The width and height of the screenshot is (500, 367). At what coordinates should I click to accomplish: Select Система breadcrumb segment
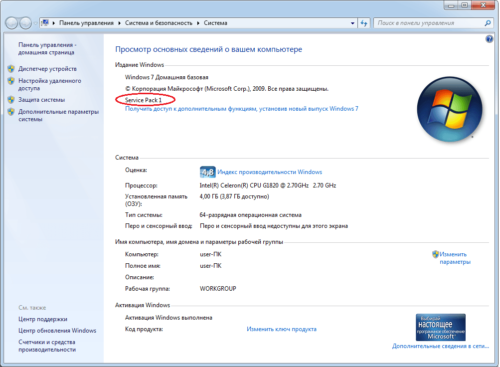215,23
